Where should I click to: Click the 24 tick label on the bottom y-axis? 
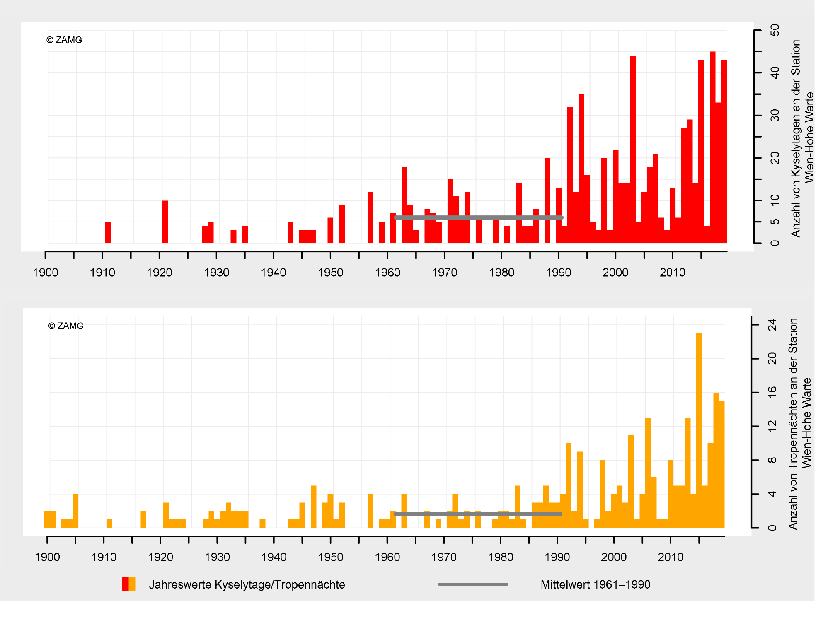click(x=772, y=325)
